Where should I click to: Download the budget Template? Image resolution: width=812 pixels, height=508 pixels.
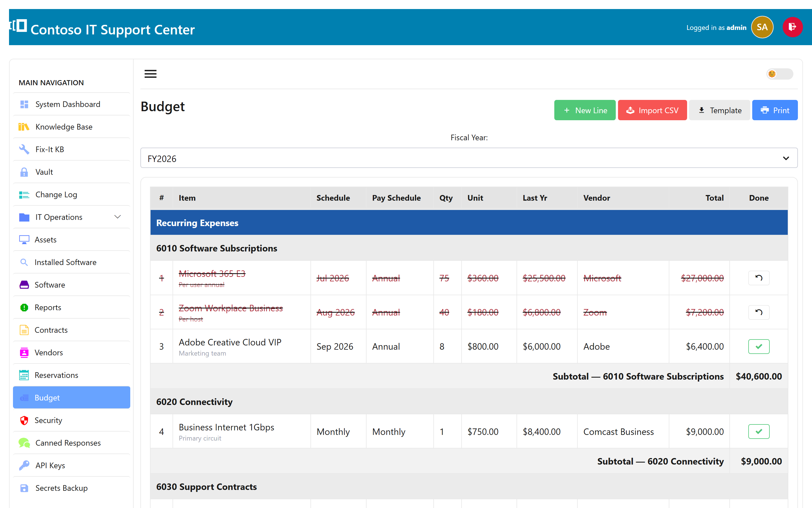720,110
